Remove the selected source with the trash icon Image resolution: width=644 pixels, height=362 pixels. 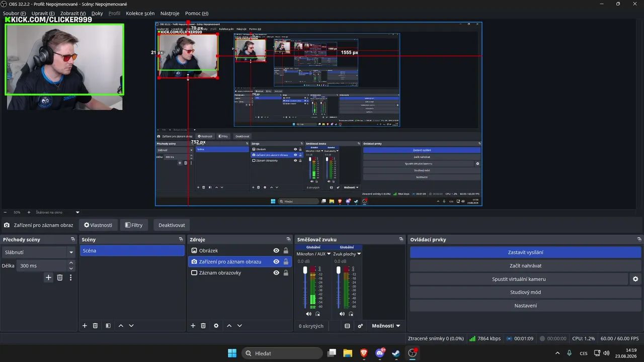coord(203,326)
